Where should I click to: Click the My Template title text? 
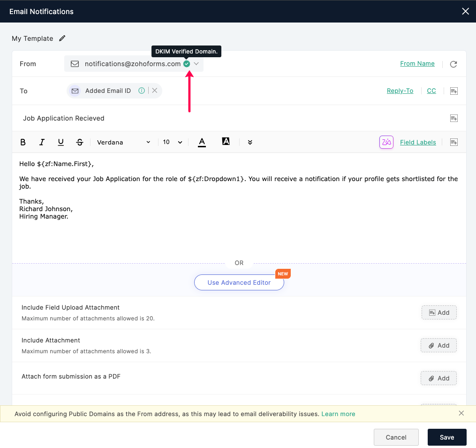[32, 38]
